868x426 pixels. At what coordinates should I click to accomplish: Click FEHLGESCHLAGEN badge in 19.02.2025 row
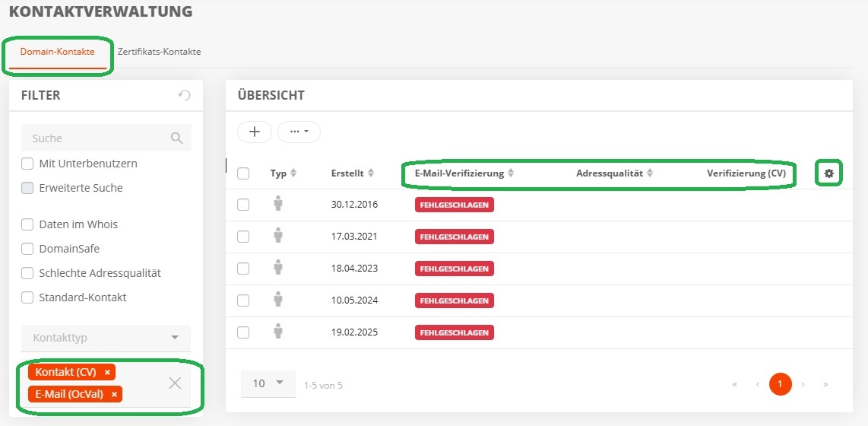454,333
